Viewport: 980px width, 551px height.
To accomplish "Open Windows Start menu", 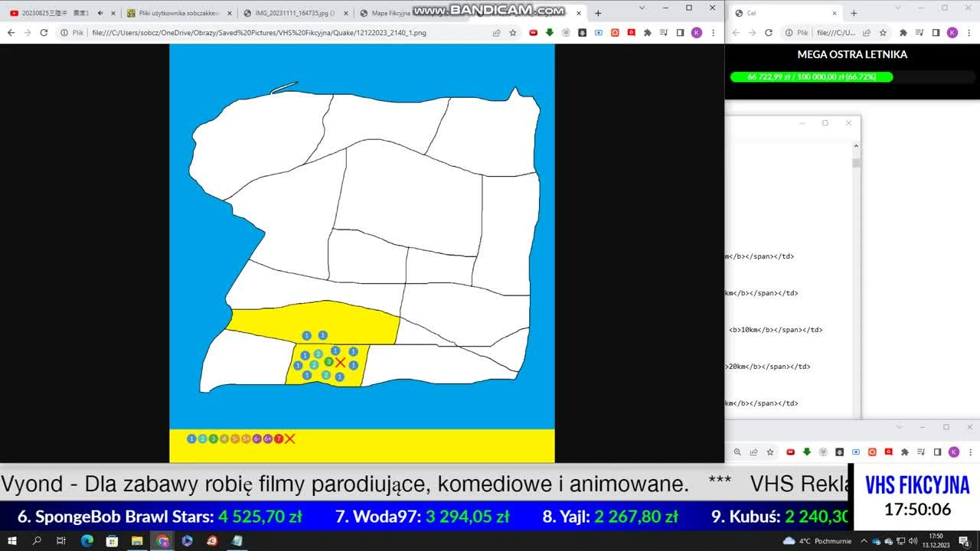I will click(12, 541).
